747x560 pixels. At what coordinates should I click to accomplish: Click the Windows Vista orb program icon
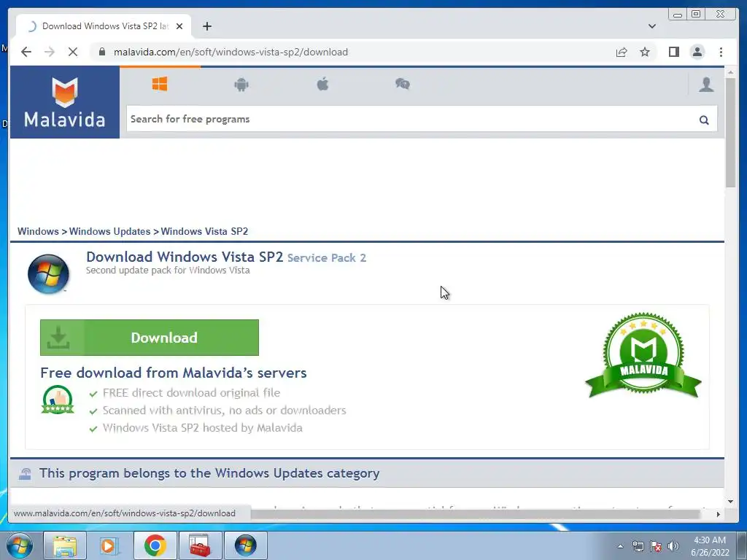click(48, 274)
